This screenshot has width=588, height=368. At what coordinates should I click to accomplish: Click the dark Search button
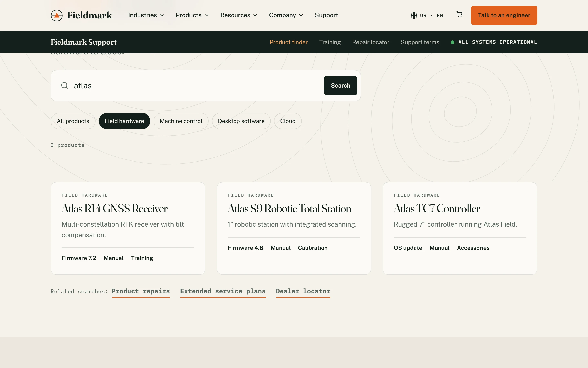(x=340, y=86)
